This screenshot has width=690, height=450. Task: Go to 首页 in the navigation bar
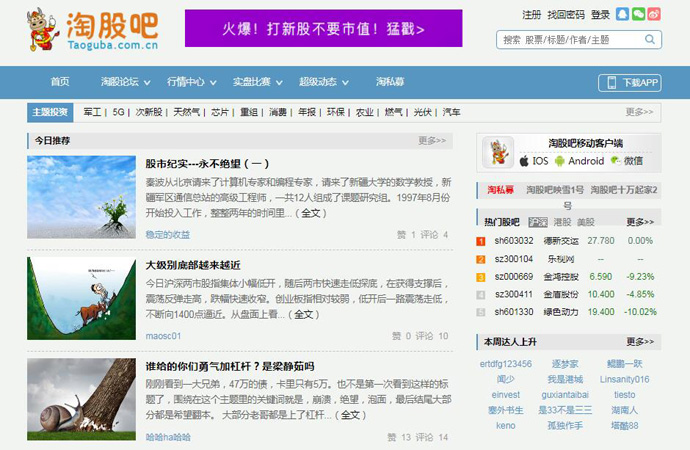click(60, 82)
